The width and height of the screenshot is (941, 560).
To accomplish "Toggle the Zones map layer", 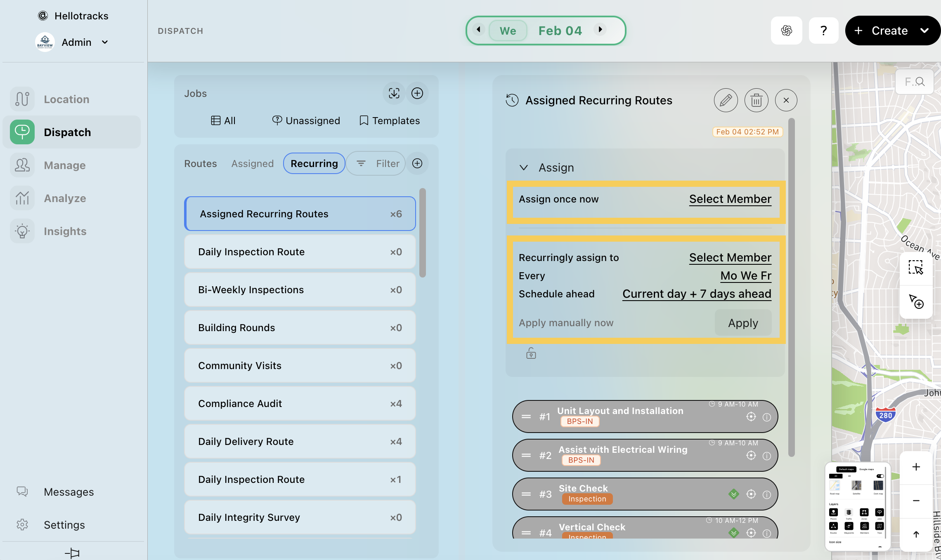I will click(x=864, y=513).
